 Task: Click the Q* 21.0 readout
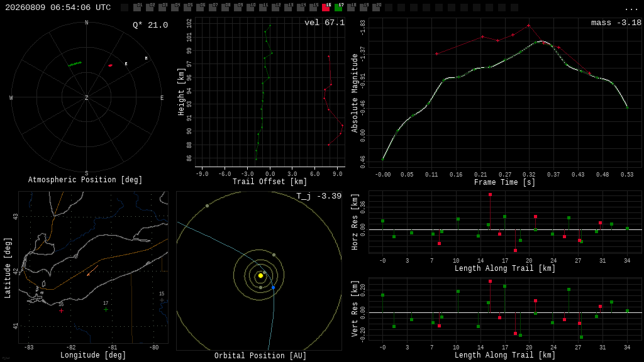(x=150, y=25)
